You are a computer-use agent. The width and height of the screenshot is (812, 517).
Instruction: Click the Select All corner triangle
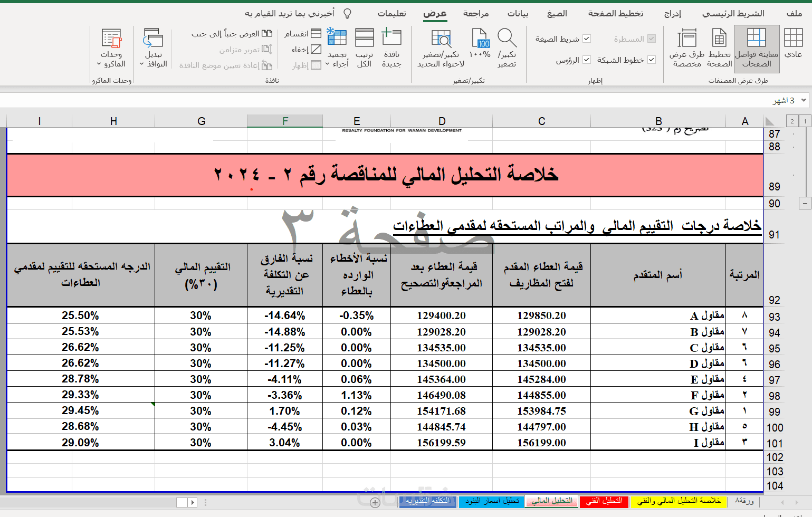coord(770,121)
